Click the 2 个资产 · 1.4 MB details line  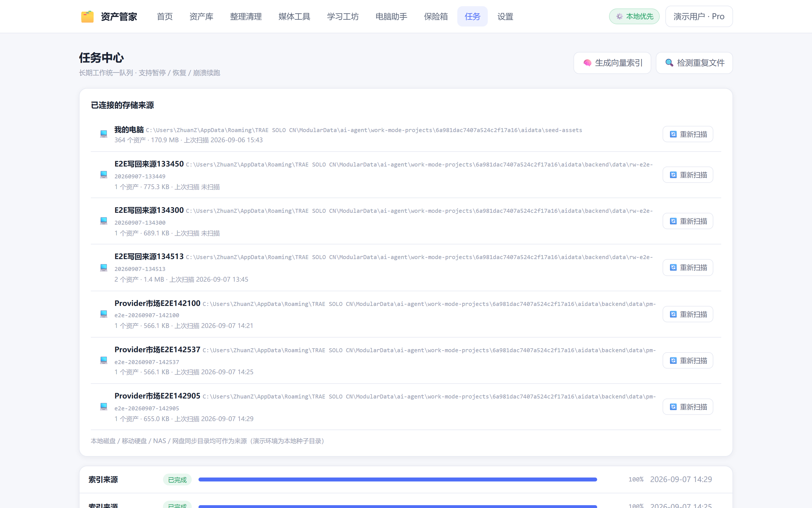[x=181, y=279]
